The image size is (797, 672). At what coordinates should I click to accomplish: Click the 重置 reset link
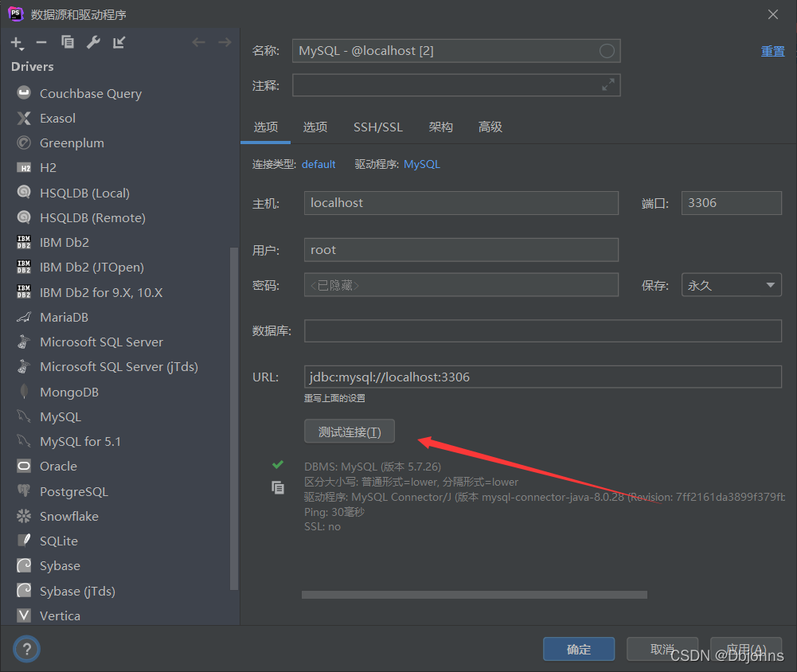pos(772,51)
